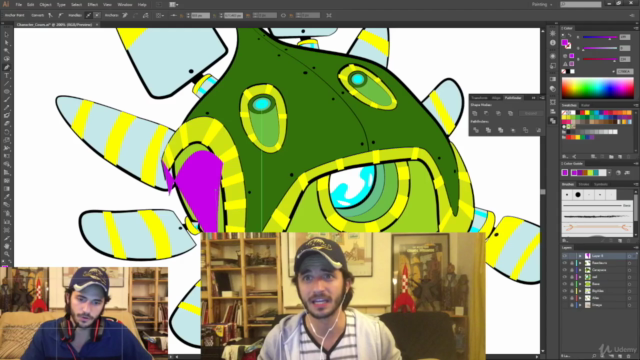Select the Hand tool

coord(7,247)
